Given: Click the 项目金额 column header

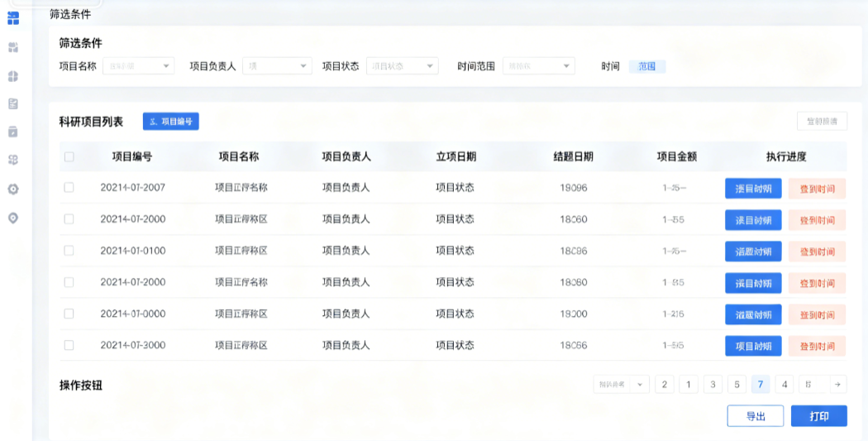Looking at the screenshot, I should 677,156.
